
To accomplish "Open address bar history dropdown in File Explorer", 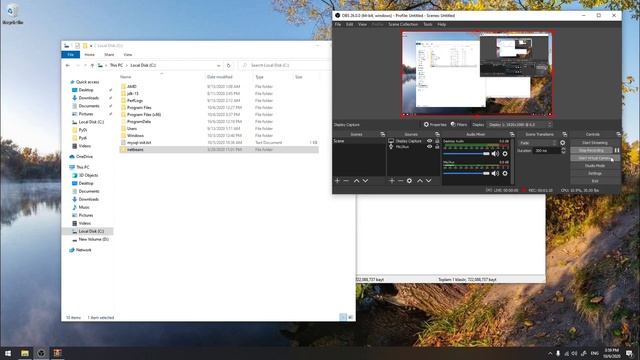I will tap(219, 65).
